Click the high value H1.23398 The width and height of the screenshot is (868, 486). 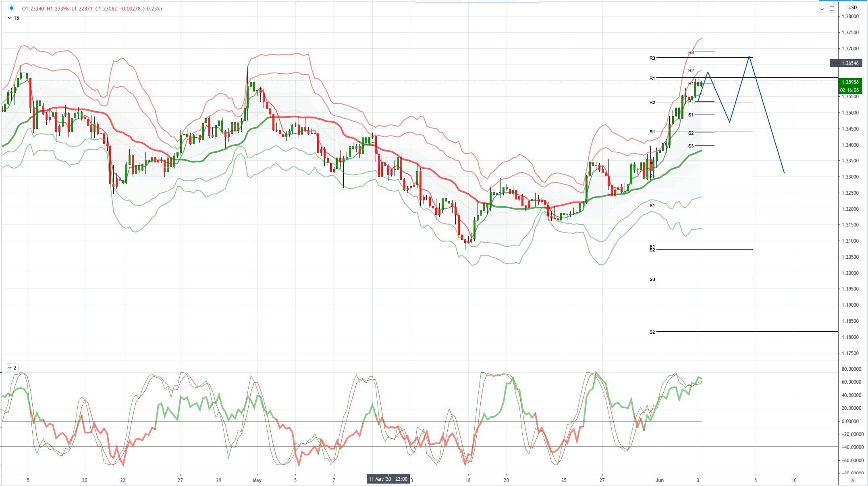pos(58,8)
